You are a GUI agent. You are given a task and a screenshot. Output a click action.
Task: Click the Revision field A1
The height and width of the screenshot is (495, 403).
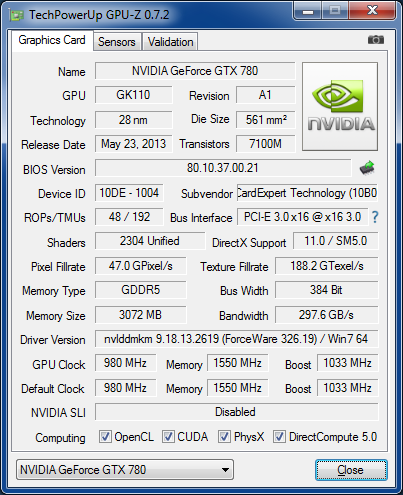pos(266,95)
